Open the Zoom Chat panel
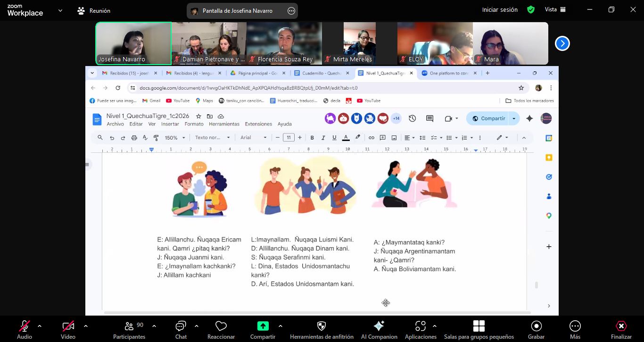Screen dimensions: 644x342 [x=181, y=329]
